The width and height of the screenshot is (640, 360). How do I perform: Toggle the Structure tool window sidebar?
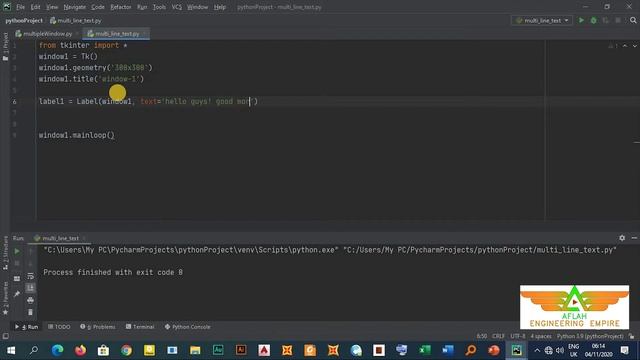pyautogui.click(x=5, y=252)
